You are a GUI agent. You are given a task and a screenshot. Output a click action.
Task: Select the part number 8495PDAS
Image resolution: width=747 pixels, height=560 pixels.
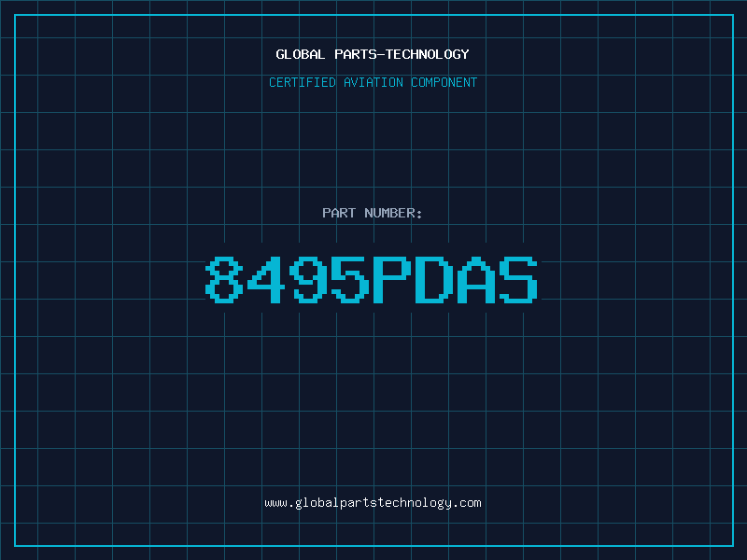point(372,280)
